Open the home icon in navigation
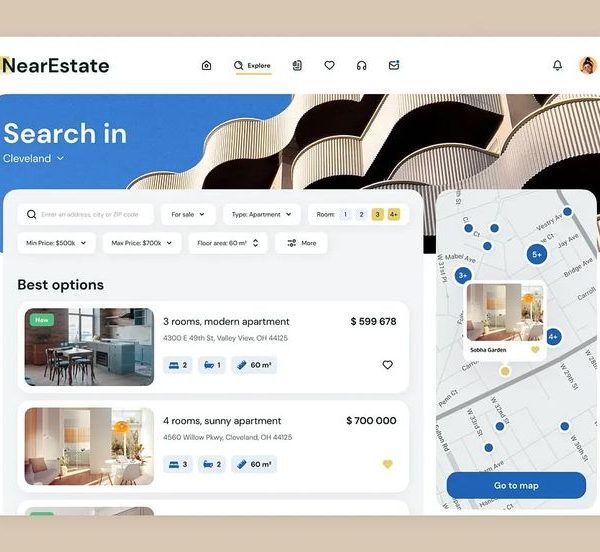The image size is (600, 552). (x=206, y=65)
